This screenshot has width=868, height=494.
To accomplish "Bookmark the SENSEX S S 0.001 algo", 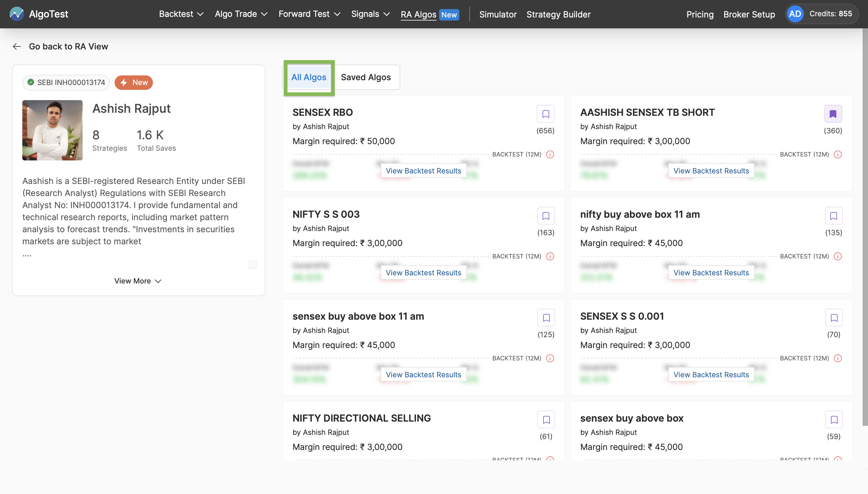I will click(833, 318).
